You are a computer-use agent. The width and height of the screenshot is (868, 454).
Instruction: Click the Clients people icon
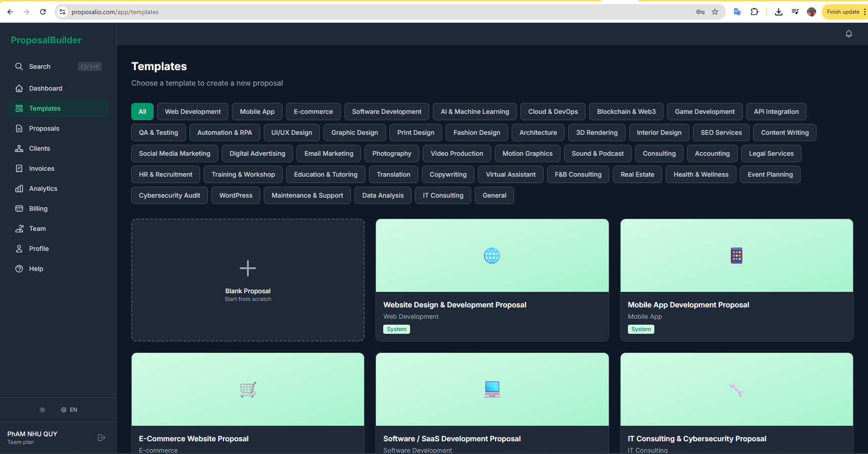(20, 148)
